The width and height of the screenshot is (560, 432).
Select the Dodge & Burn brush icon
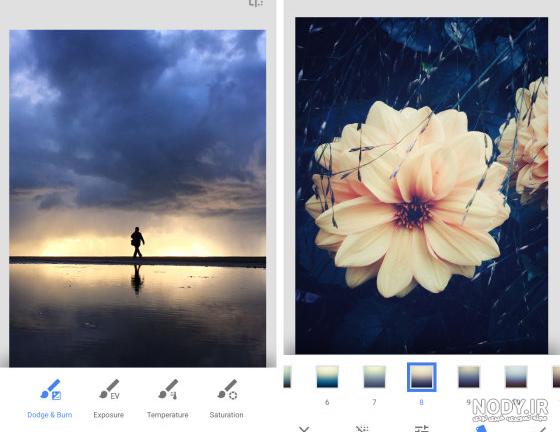pyautogui.click(x=50, y=390)
